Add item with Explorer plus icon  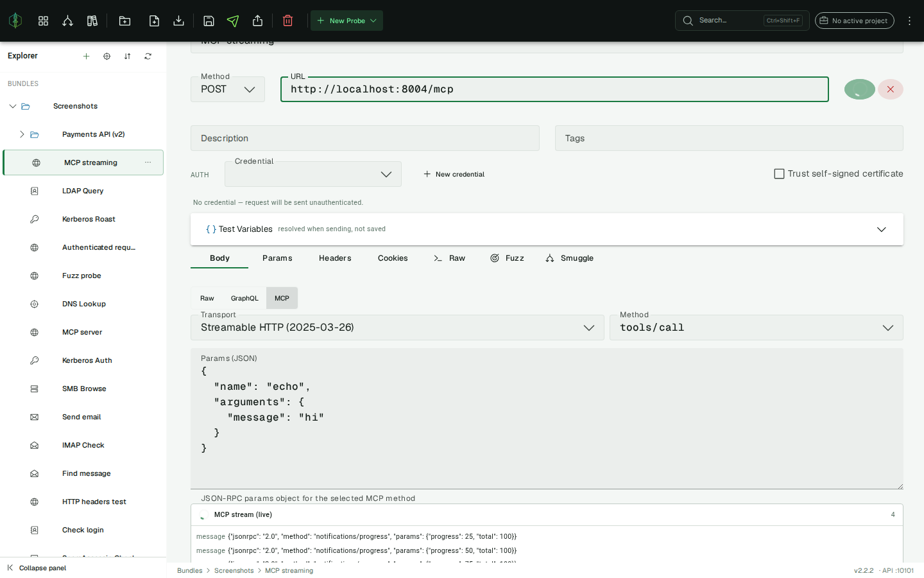pos(86,56)
